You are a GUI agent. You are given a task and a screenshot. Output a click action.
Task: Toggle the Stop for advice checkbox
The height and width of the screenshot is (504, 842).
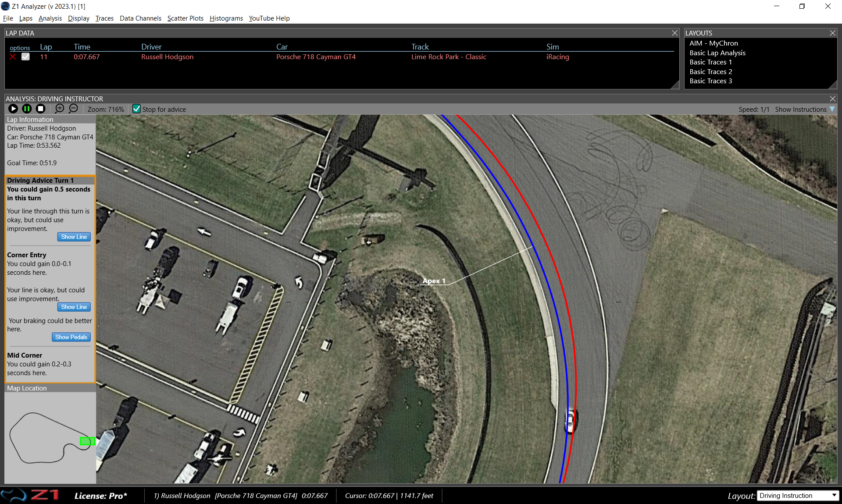(136, 109)
